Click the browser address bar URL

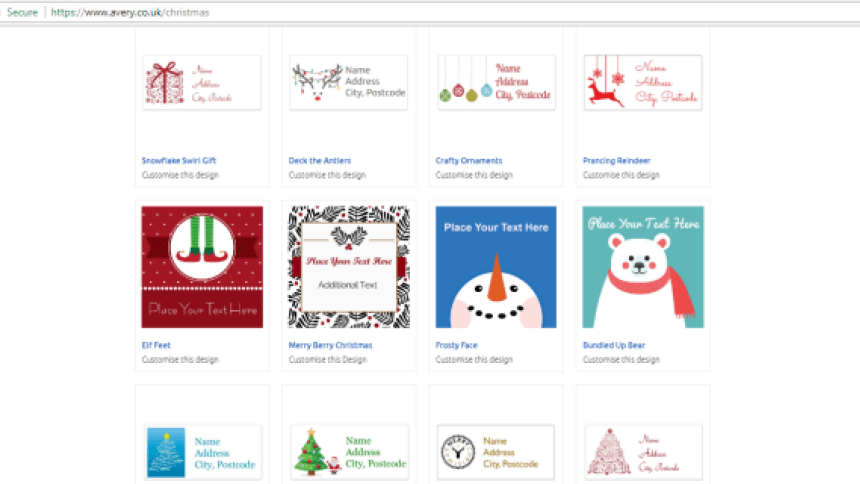click(x=130, y=12)
